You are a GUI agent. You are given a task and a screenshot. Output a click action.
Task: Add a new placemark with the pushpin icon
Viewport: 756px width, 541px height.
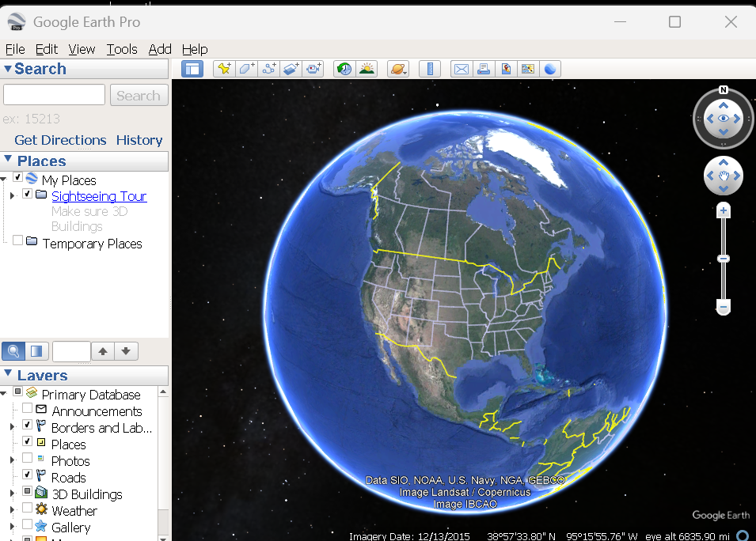coord(224,69)
